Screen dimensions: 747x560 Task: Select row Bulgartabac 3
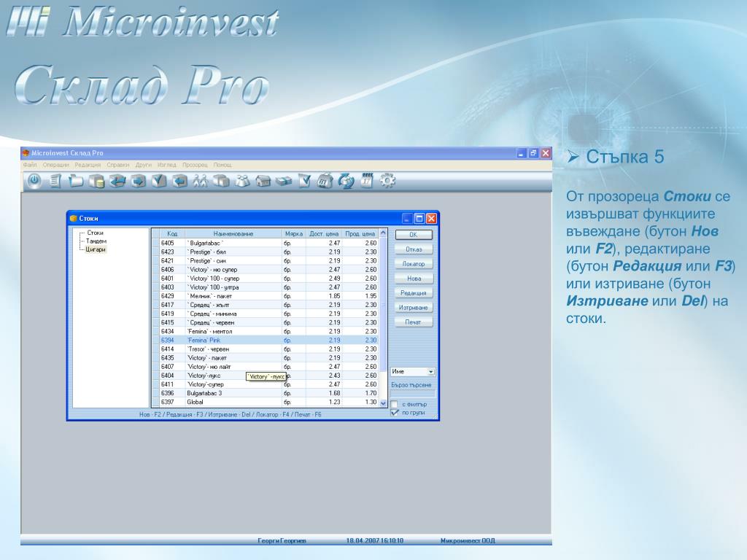tap(266, 393)
